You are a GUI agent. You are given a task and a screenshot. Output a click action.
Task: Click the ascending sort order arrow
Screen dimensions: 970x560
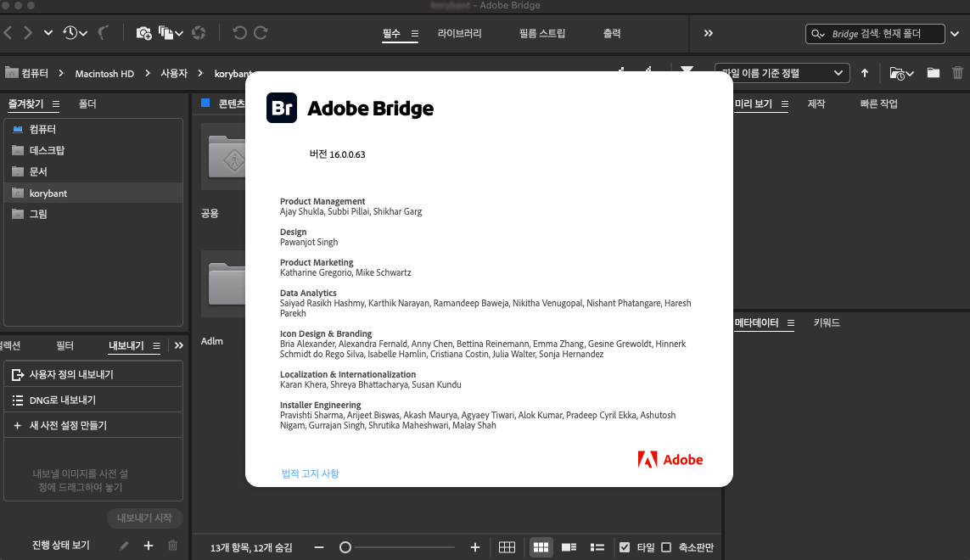pyautogui.click(x=865, y=73)
